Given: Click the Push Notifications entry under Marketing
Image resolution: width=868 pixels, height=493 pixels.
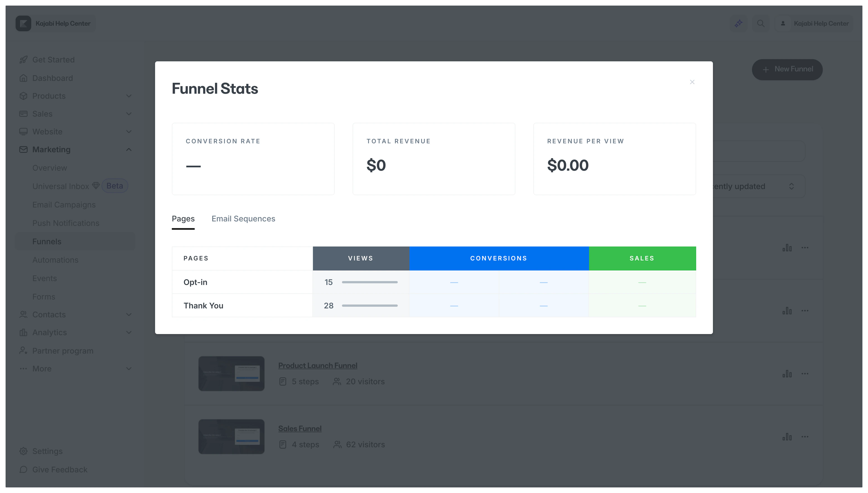Looking at the screenshot, I should tap(66, 223).
